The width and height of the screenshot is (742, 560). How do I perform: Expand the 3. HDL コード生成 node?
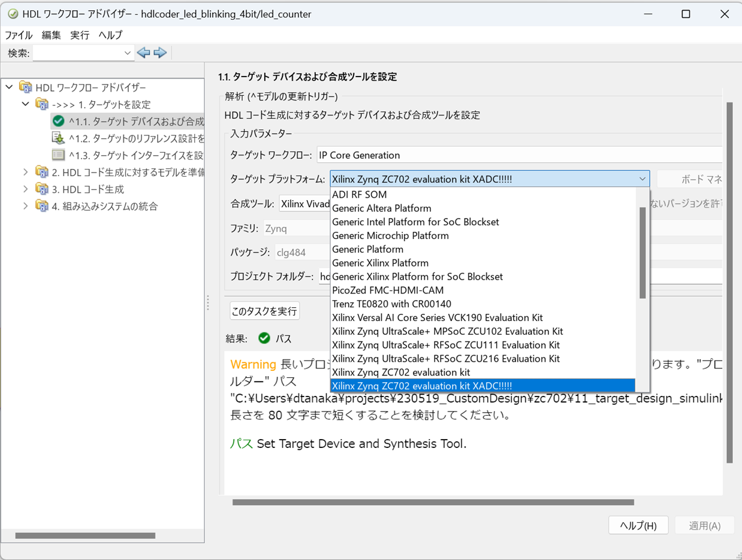[25, 189]
